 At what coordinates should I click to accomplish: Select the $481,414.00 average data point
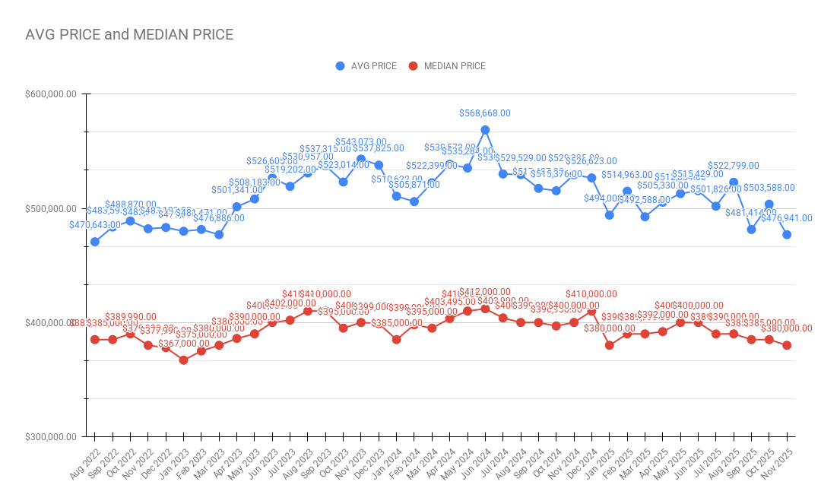pos(752,230)
